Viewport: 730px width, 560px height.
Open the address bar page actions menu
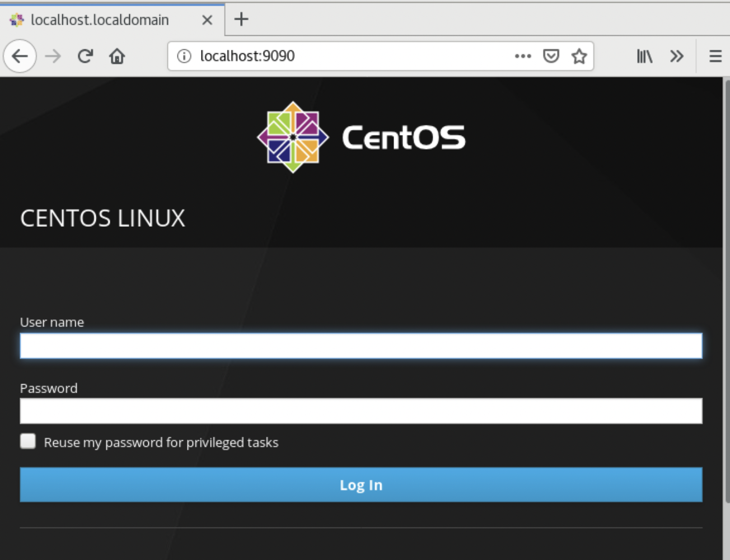[522, 56]
